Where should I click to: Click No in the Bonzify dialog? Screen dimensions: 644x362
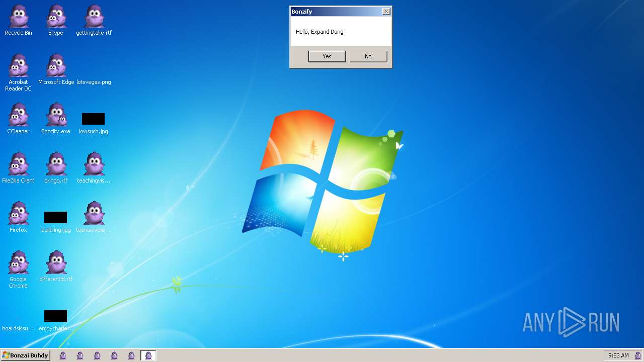click(368, 56)
